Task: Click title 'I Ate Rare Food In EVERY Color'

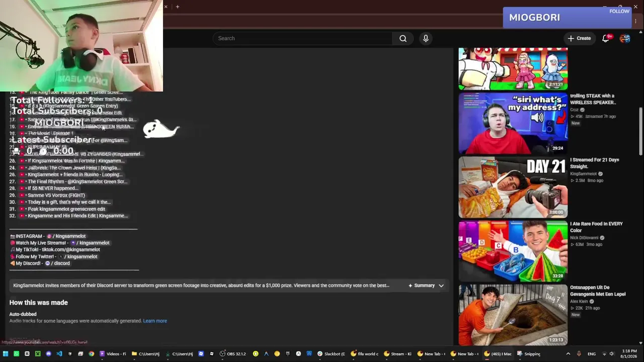Action: pos(596,227)
